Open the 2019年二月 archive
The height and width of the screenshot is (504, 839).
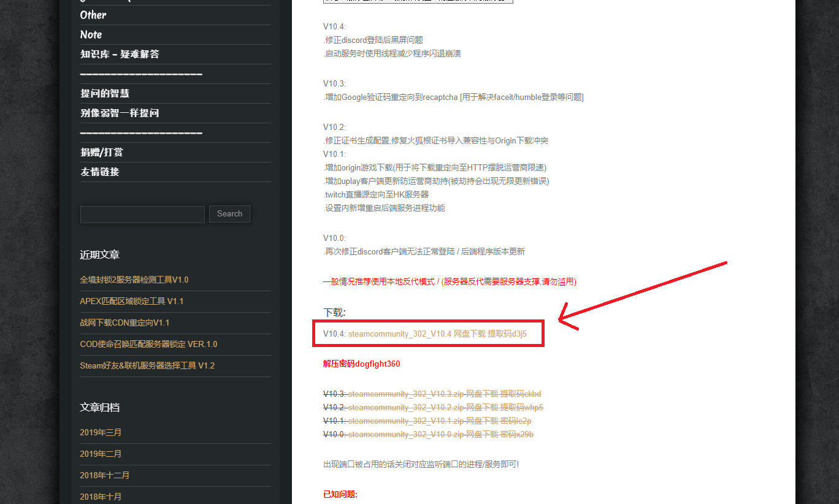(101, 454)
